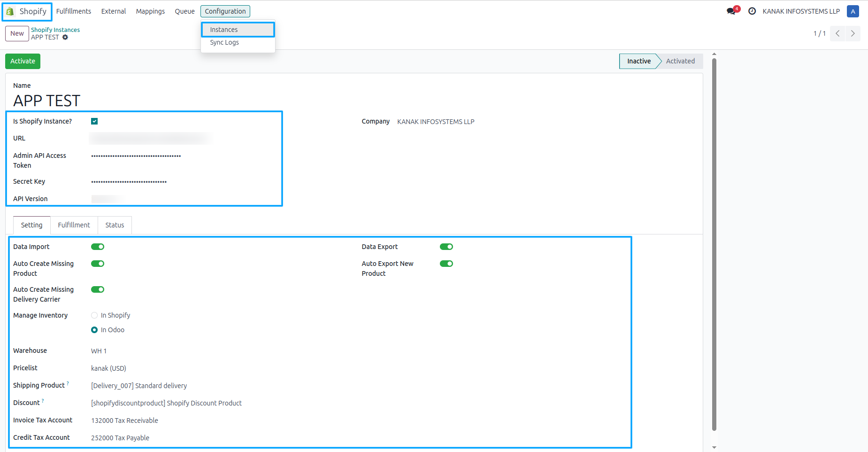Open the conversations messages icon
868x452 pixels.
(731, 11)
